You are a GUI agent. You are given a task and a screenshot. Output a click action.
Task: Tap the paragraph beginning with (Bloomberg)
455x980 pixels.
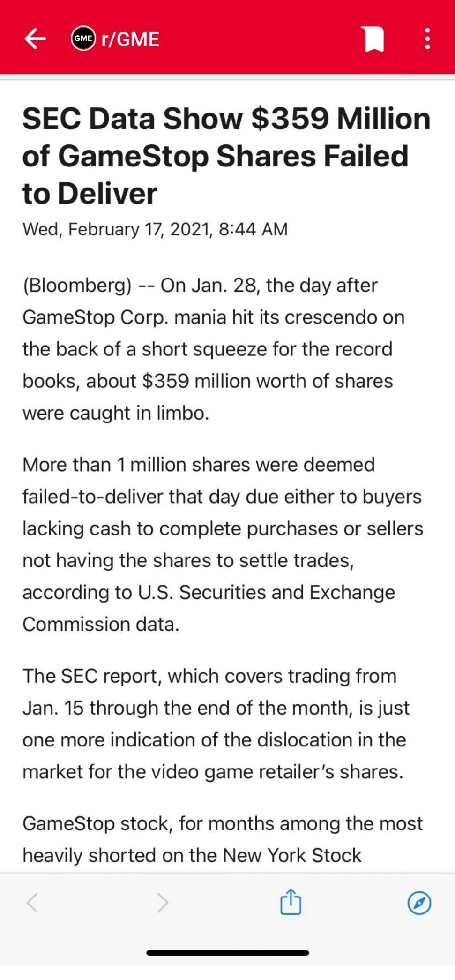214,349
